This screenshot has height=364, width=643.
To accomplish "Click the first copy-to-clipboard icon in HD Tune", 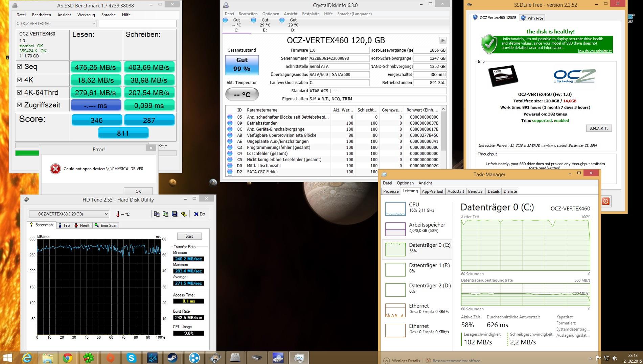I will (157, 214).
